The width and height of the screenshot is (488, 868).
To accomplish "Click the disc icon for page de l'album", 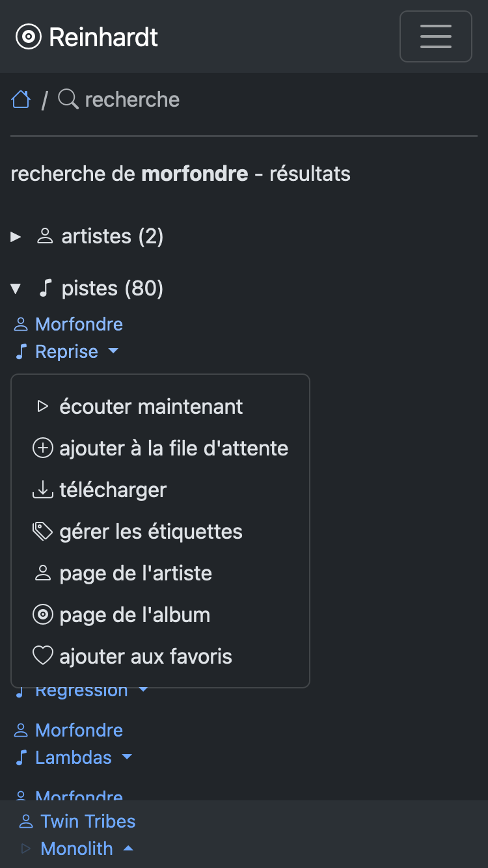I will pyautogui.click(x=43, y=615).
